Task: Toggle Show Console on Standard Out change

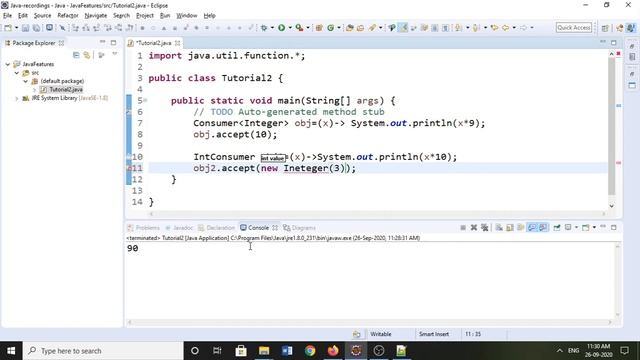Action: click(531, 228)
